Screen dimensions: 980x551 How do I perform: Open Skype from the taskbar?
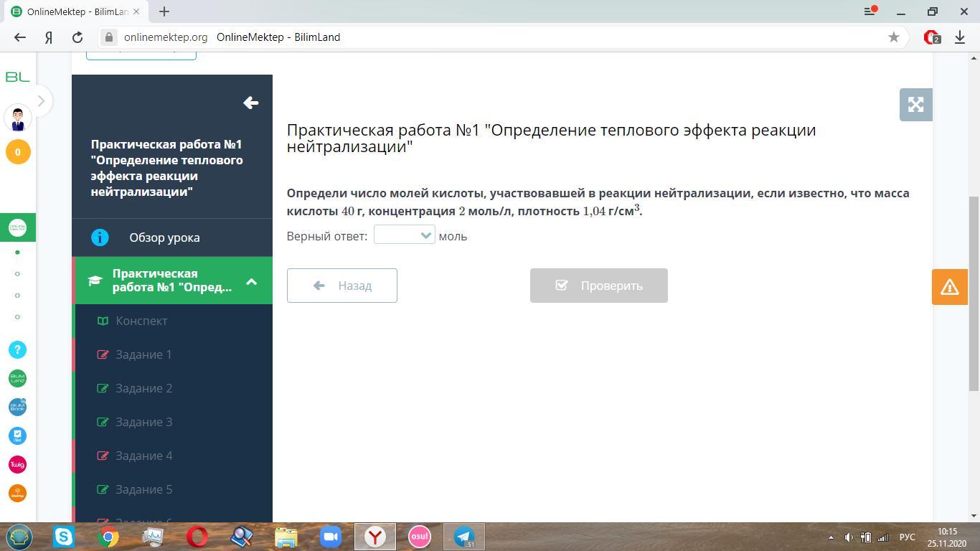pos(64,537)
